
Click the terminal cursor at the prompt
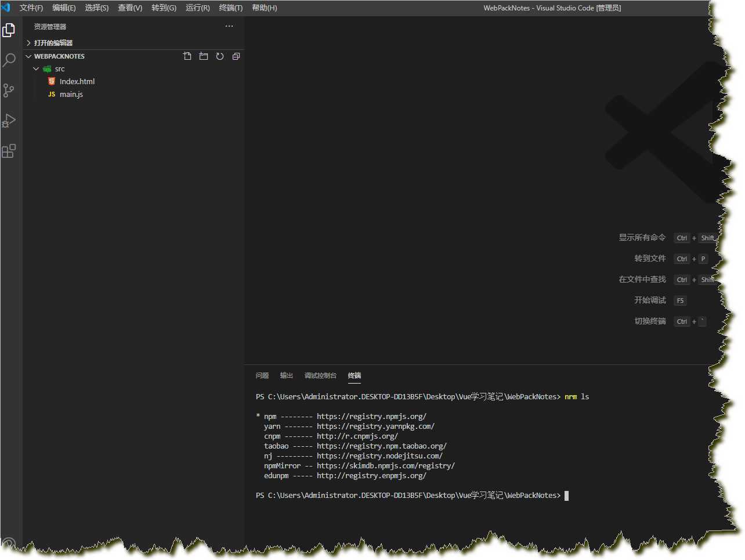coord(567,496)
